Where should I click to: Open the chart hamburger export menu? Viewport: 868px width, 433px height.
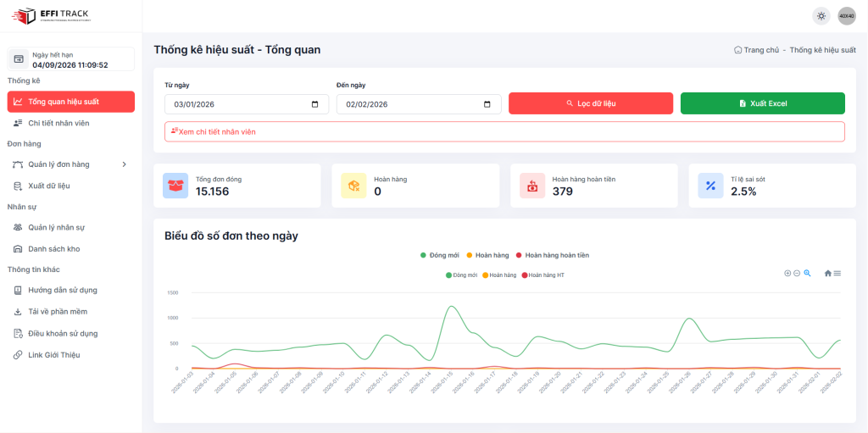pyautogui.click(x=837, y=273)
